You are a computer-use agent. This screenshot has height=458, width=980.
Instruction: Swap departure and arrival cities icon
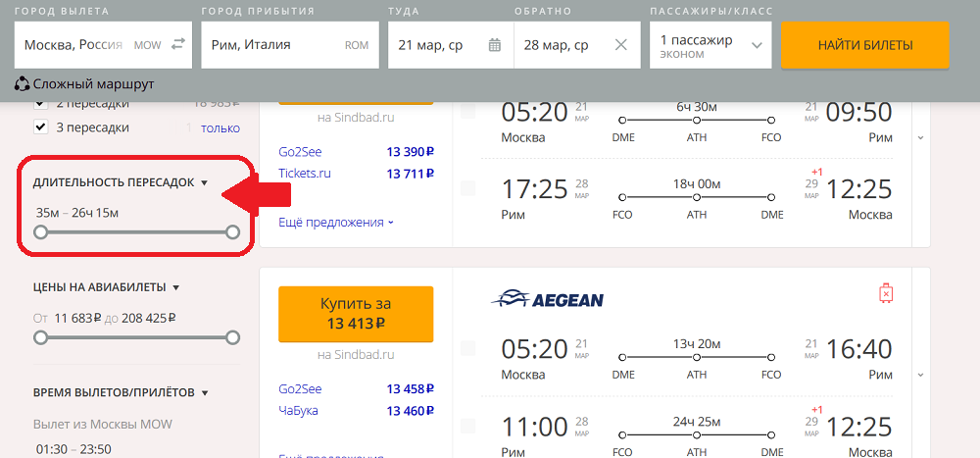178,44
